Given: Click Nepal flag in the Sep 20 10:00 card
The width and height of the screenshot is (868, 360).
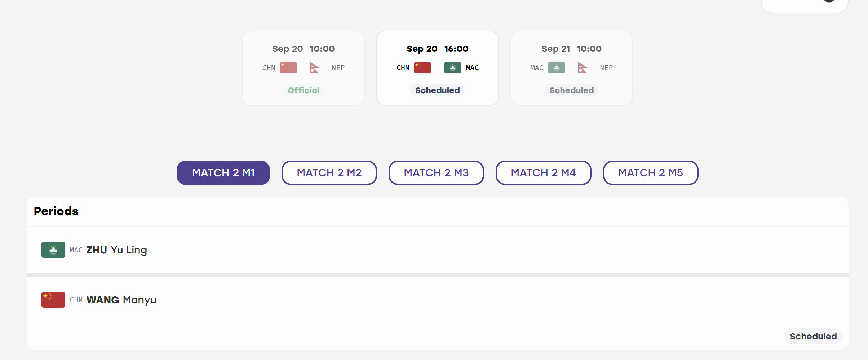Looking at the screenshot, I should [x=314, y=68].
